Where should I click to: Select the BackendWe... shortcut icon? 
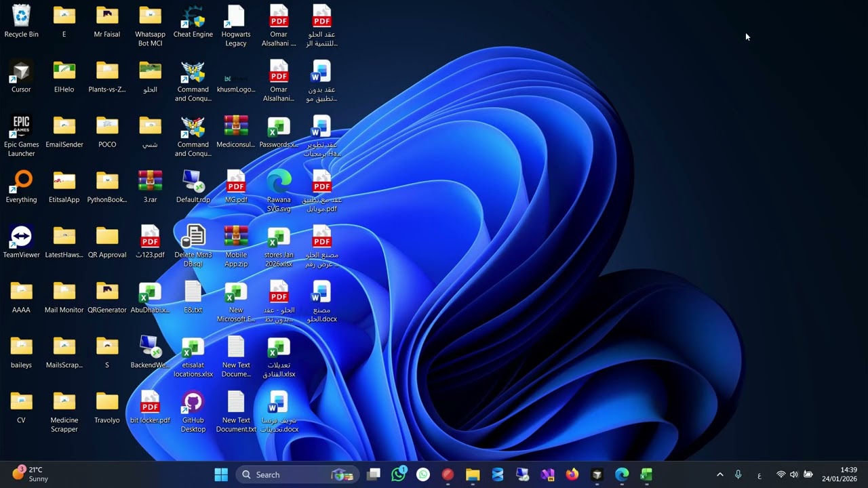150,352
